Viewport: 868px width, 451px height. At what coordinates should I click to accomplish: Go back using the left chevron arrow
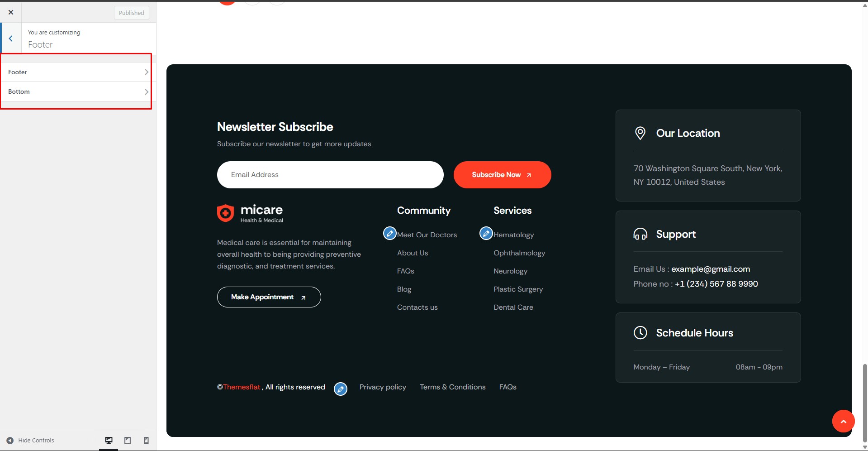click(x=11, y=38)
